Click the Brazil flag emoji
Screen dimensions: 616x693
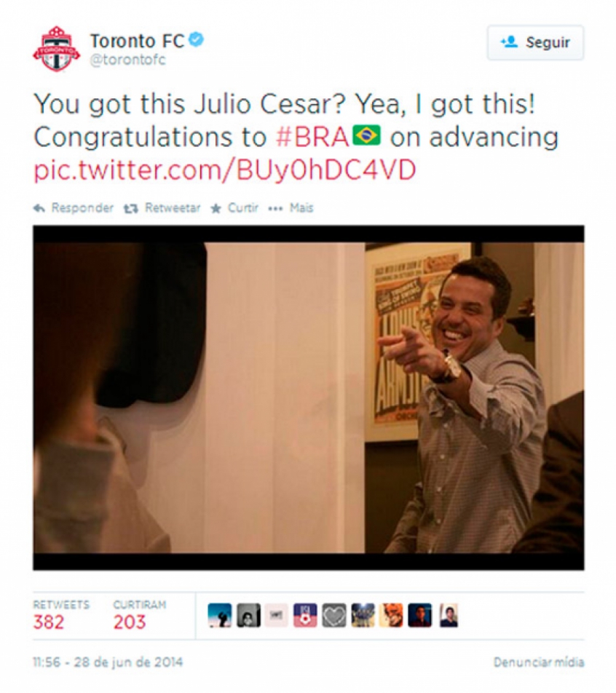pyautogui.click(x=366, y=135)
